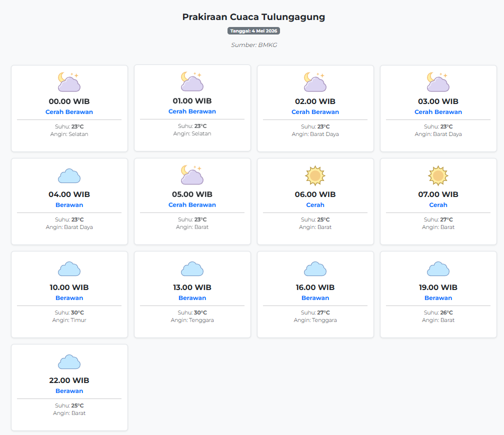The image size is (504, 435).
Task: Open Cerah Berawan link under 01.00 WIB
Action: 192,111
